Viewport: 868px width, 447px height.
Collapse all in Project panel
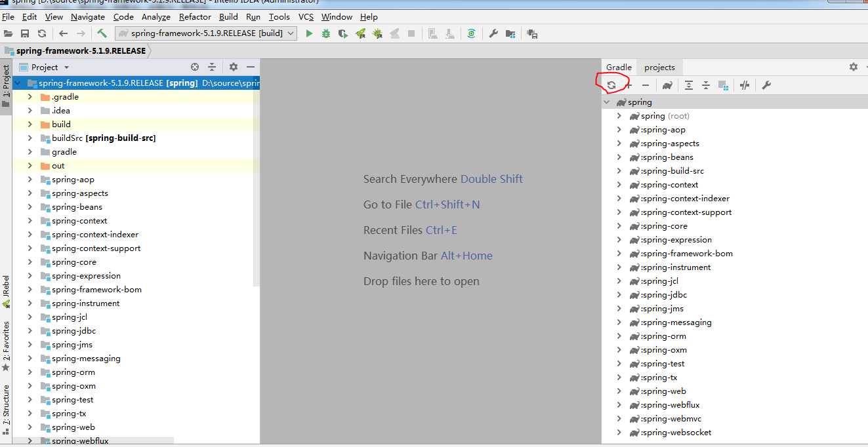tap(212, 67)
